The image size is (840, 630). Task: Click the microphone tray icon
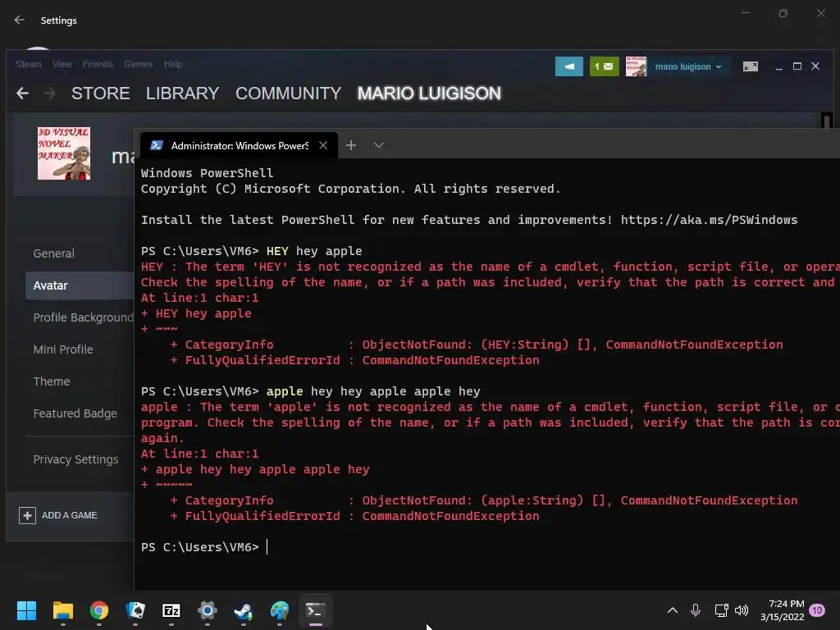pos(696,610)
